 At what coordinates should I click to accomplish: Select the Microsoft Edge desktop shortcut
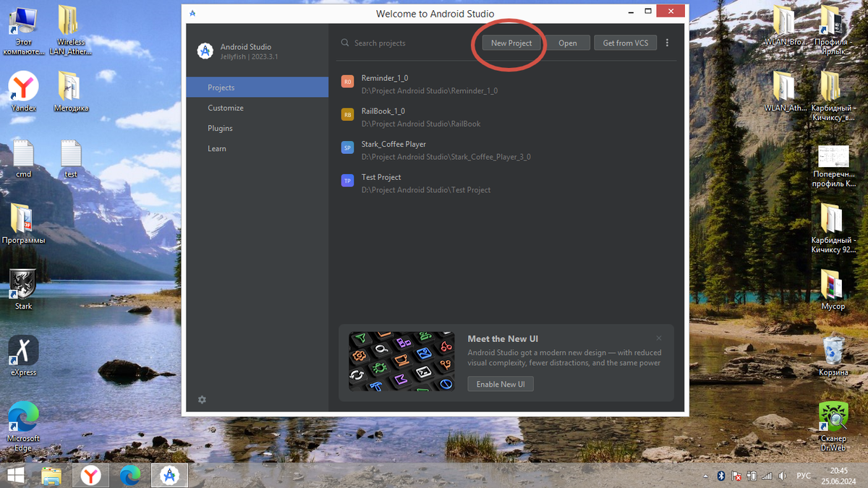point(24,427)
